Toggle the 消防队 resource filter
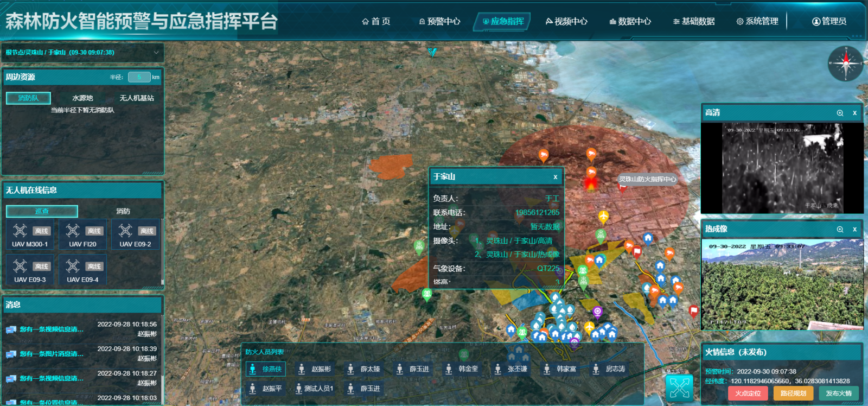This screenshot has height=406, width=868. 28,98
